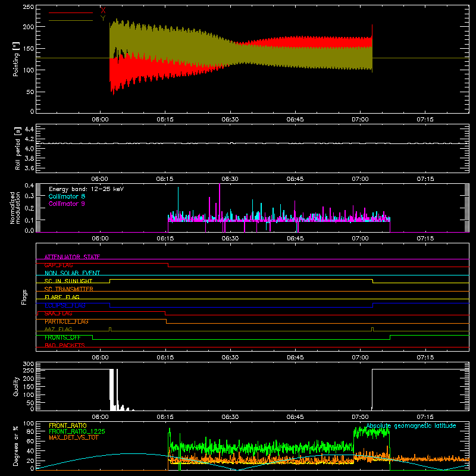Click the BAD_PACKETS flag label
476x476 pixels.
coord(65,345)
